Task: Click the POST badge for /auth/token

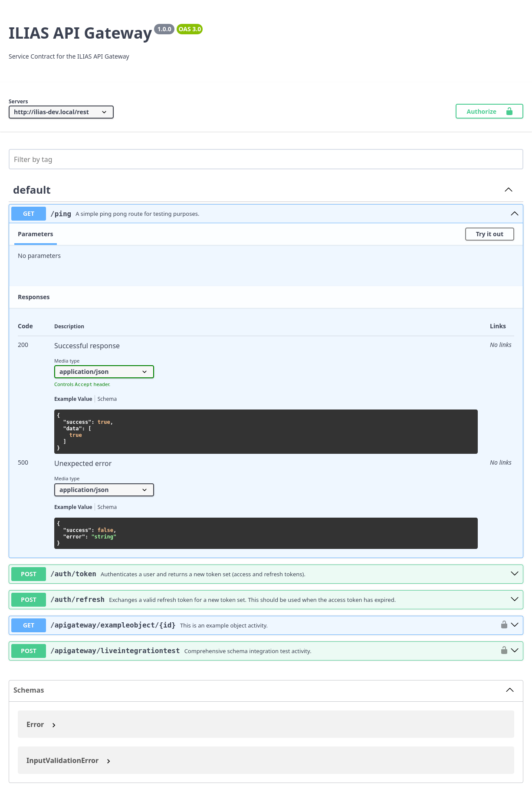Action: click(29, 574)
